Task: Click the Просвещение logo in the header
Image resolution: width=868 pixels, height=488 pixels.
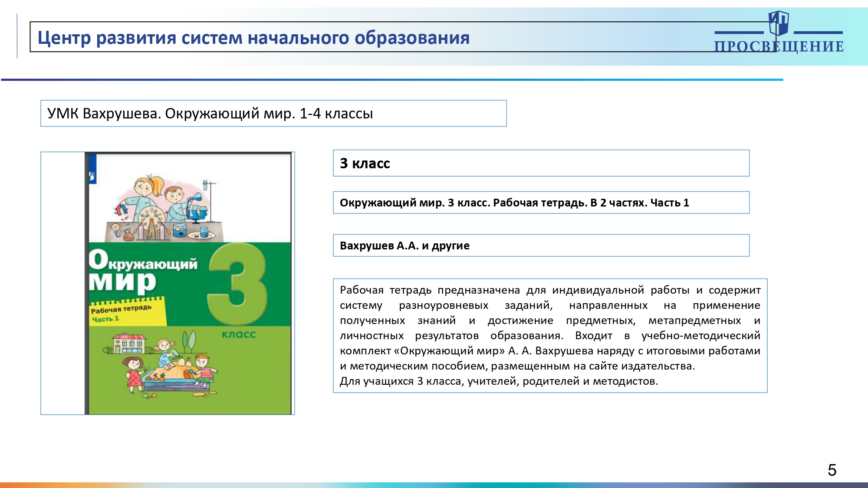Action: coord(779,33)
